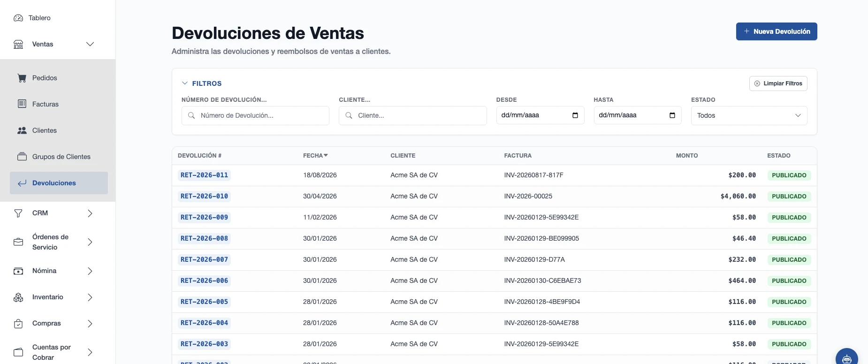Open the Hasta date picker calendar icon

(x=672, y=115)
